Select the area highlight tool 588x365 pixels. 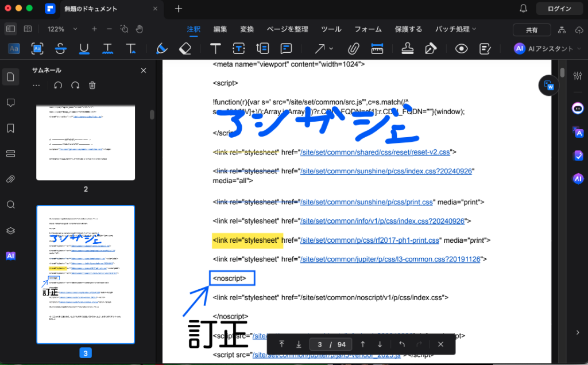pyautogui.click(x=37, y=49)
